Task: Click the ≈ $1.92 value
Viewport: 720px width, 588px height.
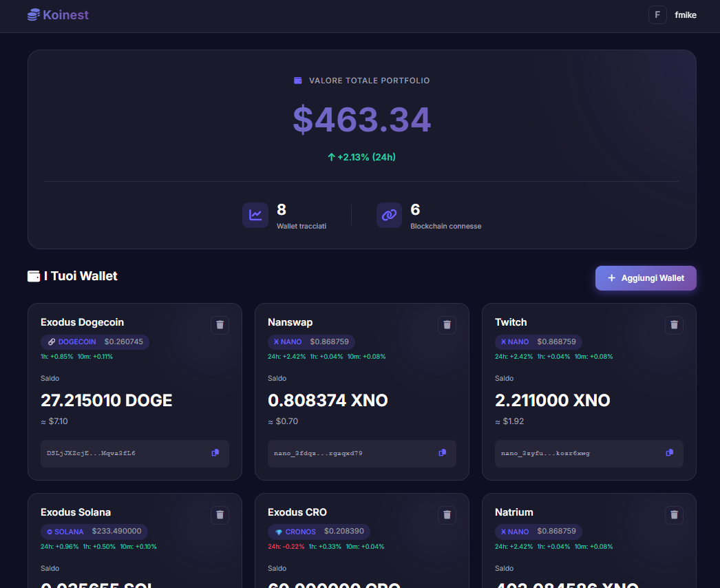Action: pos(509,421)
